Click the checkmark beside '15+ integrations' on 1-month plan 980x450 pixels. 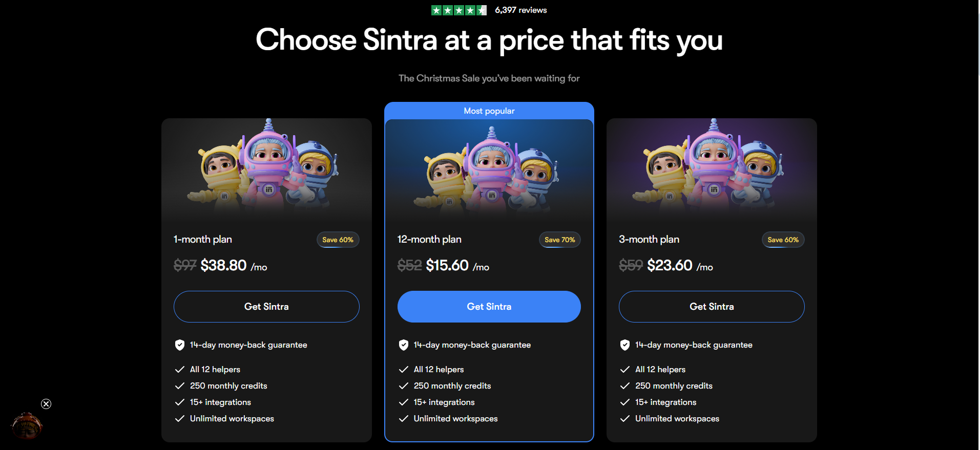pyautogui.click(x=180, y=402)
